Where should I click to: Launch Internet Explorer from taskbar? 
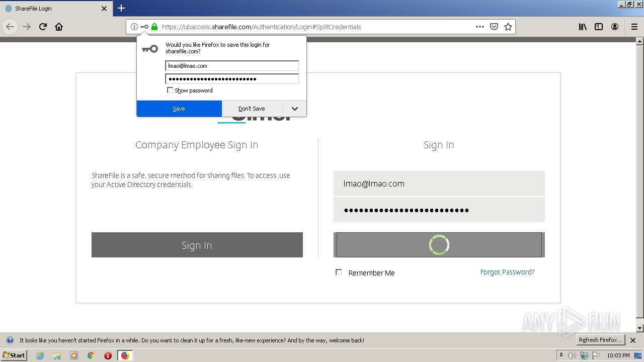click(40, 355)
